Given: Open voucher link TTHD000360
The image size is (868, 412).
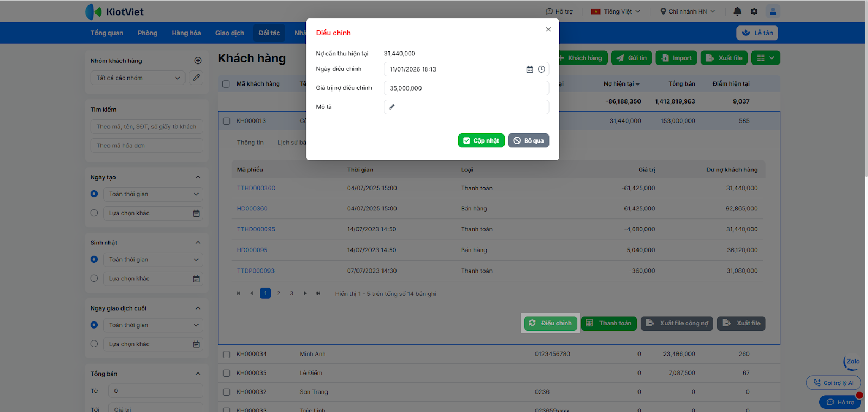Looking at the screenshot, I should (x=256, y=188).
